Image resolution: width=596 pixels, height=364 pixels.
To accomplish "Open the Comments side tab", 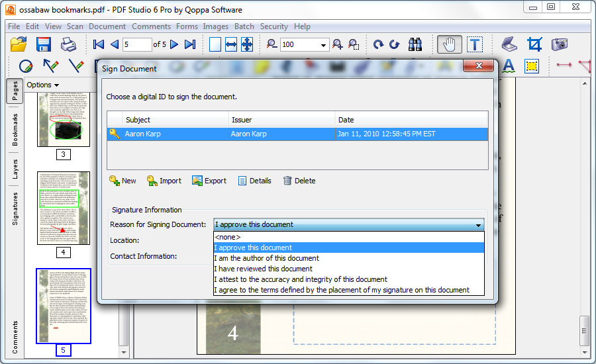I will click(15, 337).
